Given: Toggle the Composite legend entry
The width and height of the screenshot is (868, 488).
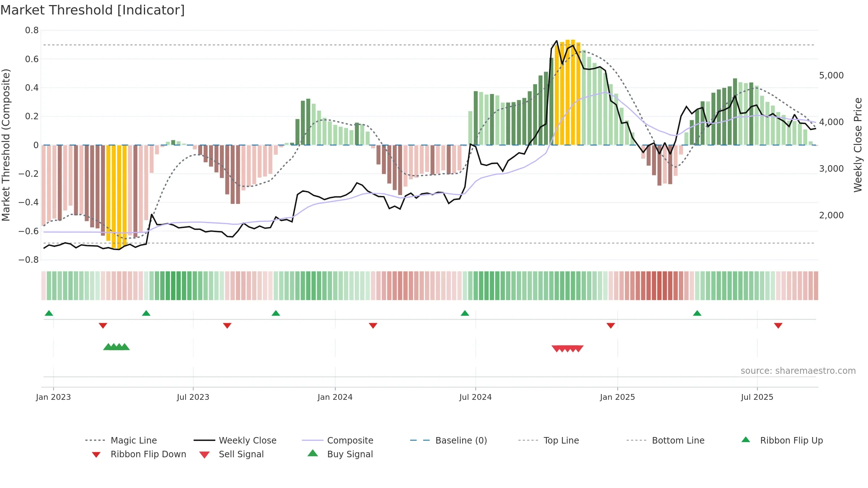Looking at the screenshot, I should pos(337,440).
